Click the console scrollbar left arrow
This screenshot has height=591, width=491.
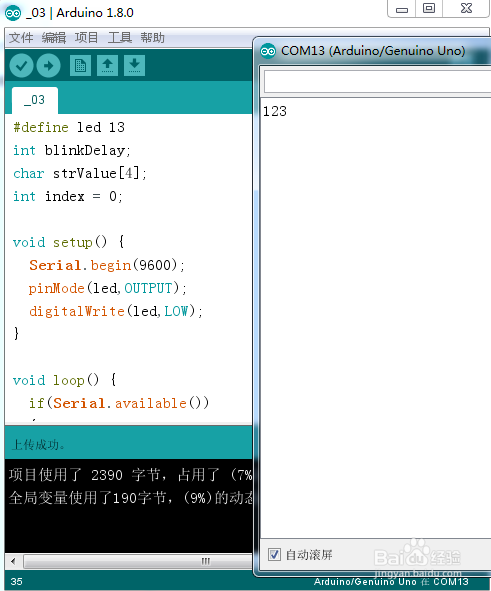click(14, 561)
